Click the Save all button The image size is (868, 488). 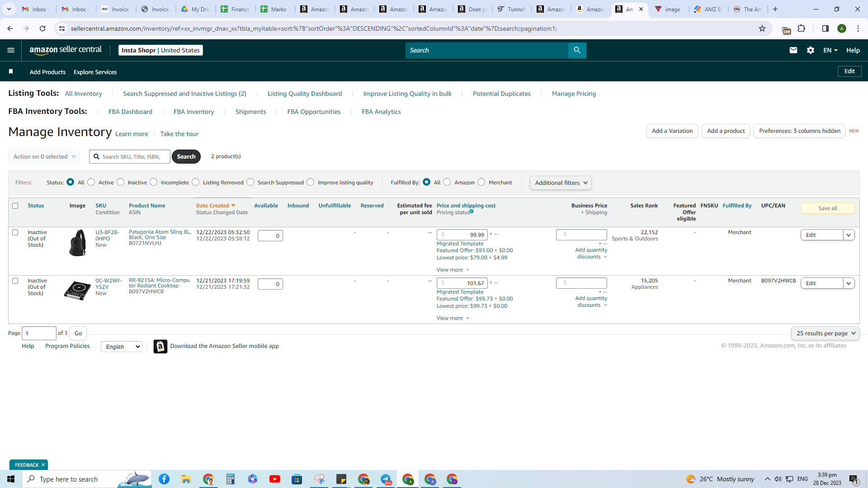[x=828, y=208]
